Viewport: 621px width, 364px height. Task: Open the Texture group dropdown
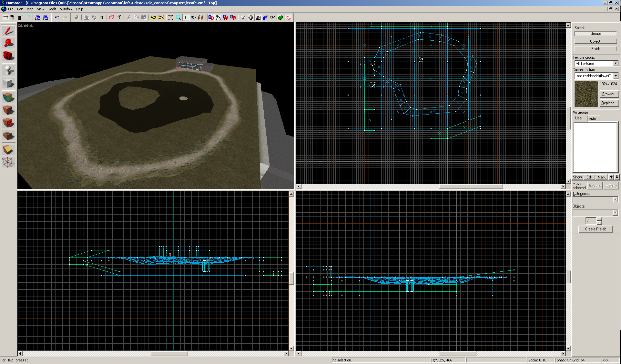point(616,64)
